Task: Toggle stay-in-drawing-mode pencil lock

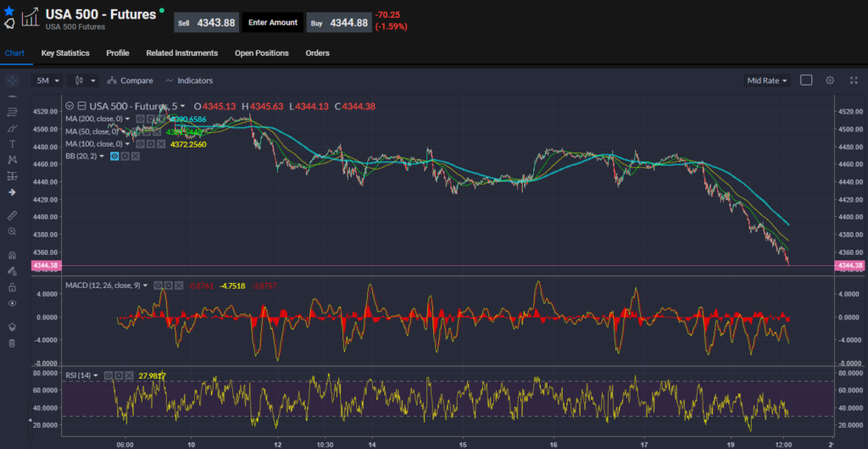Action: (x=12, y=271)
